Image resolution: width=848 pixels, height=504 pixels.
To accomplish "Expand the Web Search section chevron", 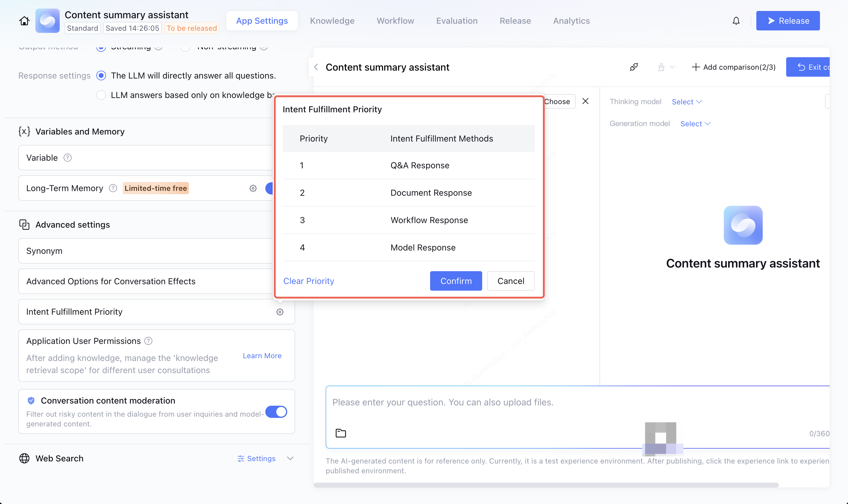I will click(290, 458).
